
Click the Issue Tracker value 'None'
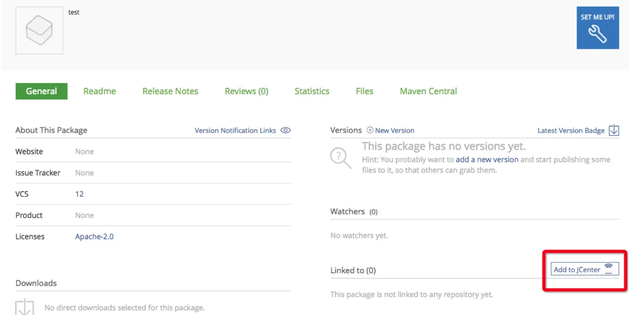[84, 173]
